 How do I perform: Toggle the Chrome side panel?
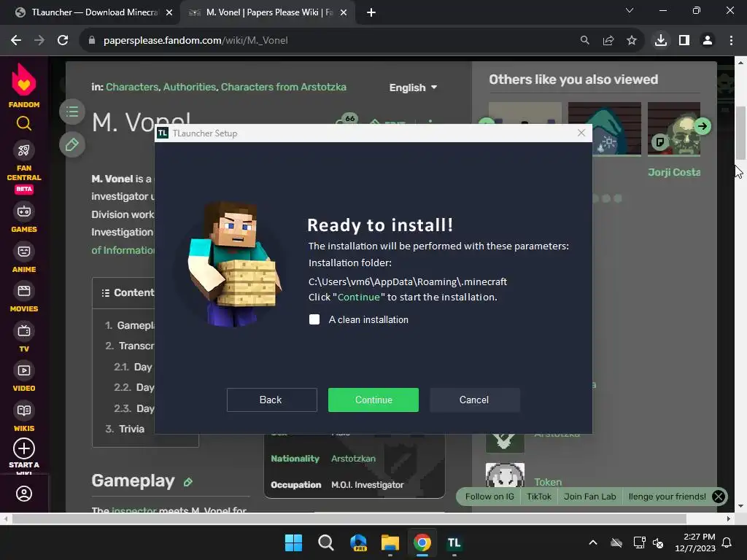click(684, 41)
